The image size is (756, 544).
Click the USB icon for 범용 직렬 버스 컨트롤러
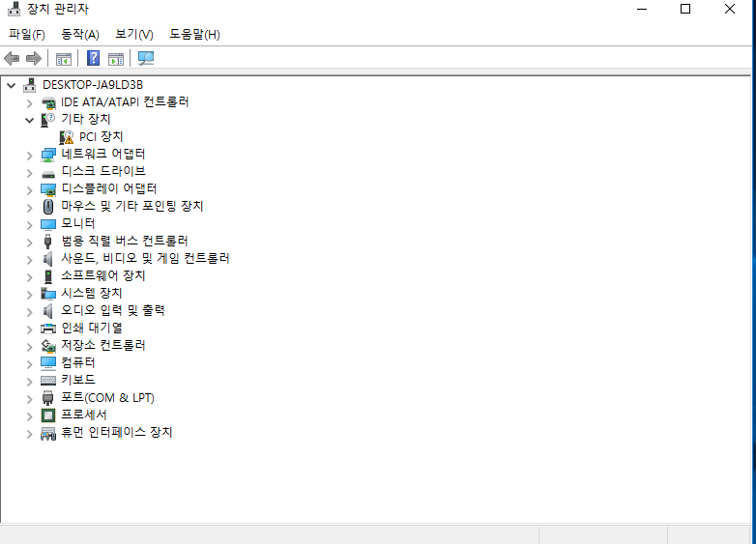pyautogui.click(x=47, y=242)
